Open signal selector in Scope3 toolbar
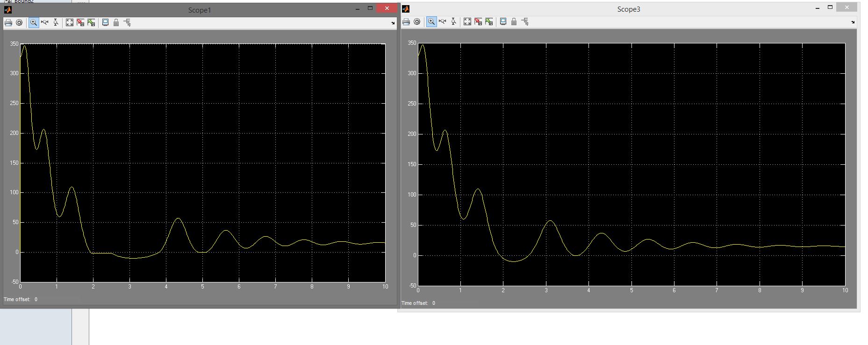This screenshot has width=868, height=345. [525, 21]
